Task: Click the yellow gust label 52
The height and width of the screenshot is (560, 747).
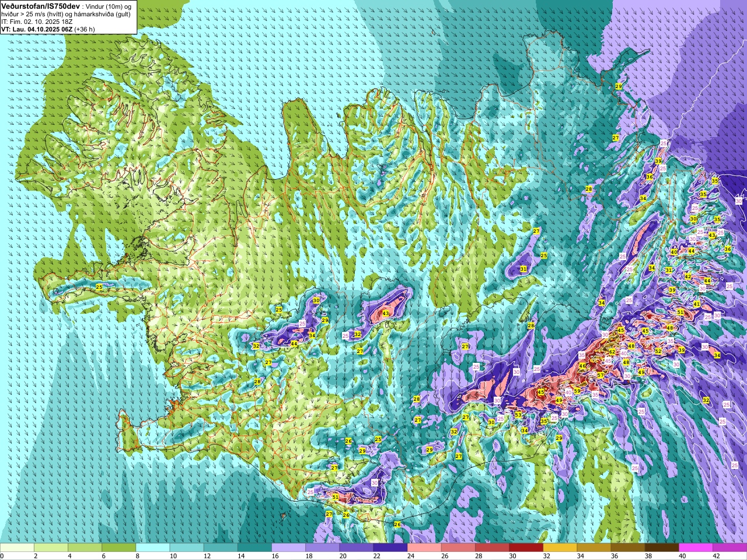Action: tap(658, 351)
